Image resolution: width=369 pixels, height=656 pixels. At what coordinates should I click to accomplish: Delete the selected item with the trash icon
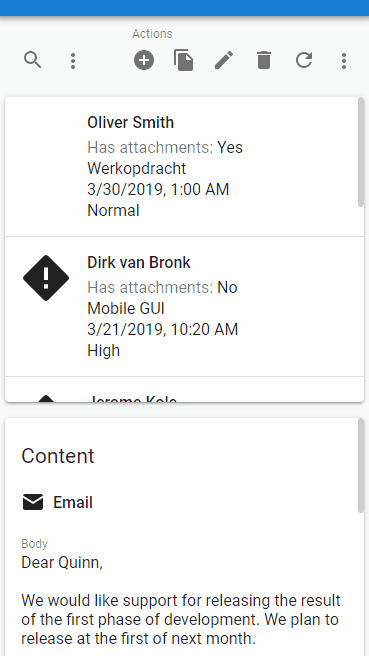pyautogui.click(x=264, y=60)
